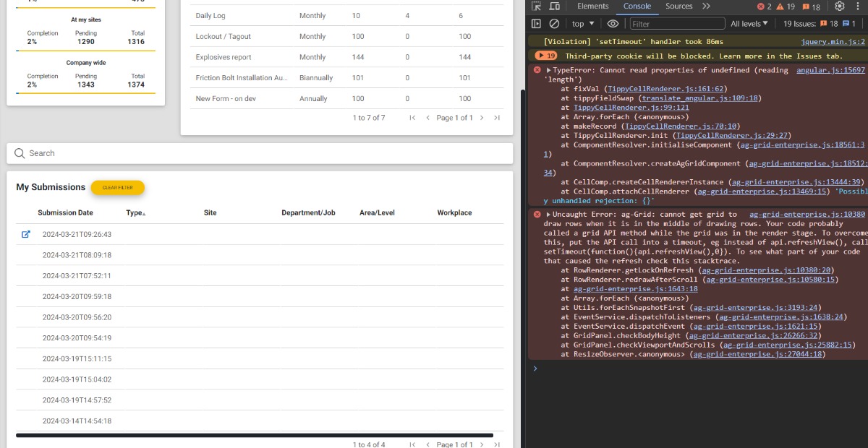Click the red error count badge showing 2
The height and width of the screenshot is (448, 868).
coord(765,7)
